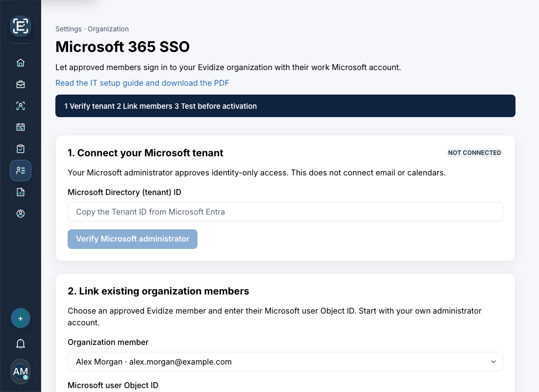
Task: Click "2. Link existing organization members" heading
Action: (158, 291)
